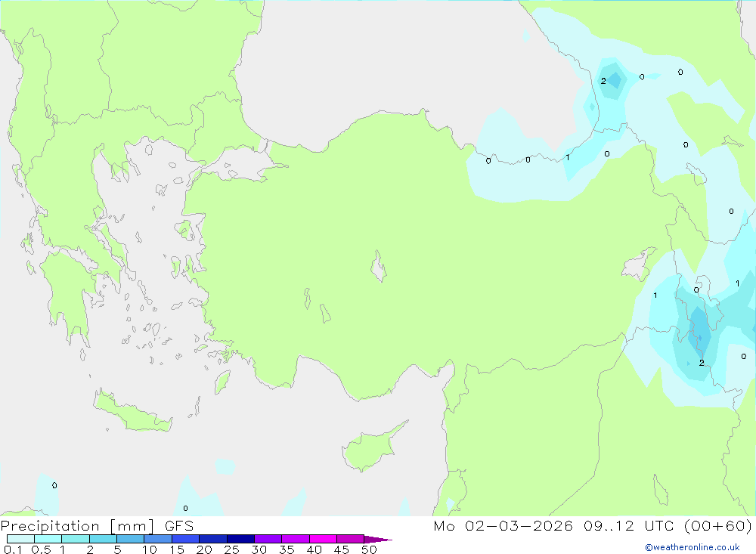Select the 40–45 mm magenta legend swatch
This screenshot has width=756, height=554.
coord(323,539)
